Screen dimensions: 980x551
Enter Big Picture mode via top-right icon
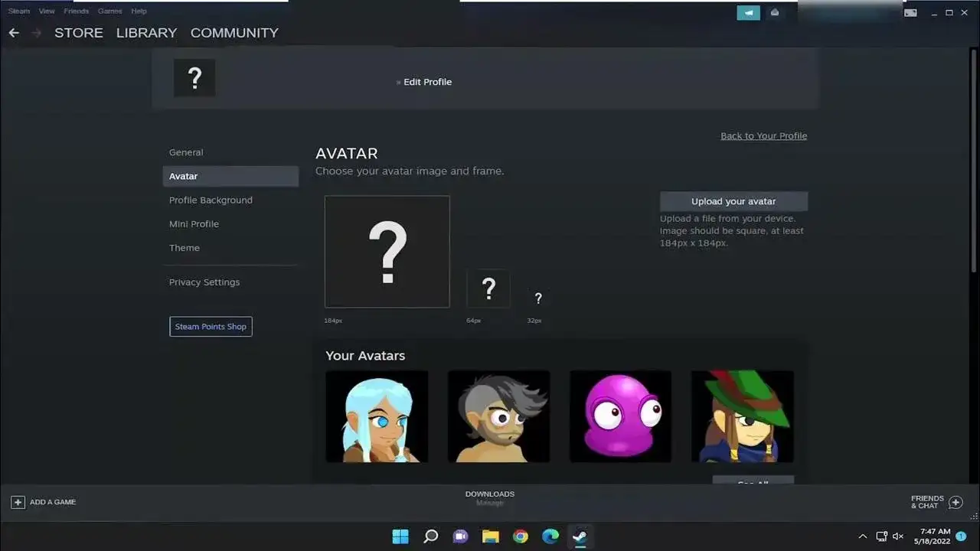point(910,12)
